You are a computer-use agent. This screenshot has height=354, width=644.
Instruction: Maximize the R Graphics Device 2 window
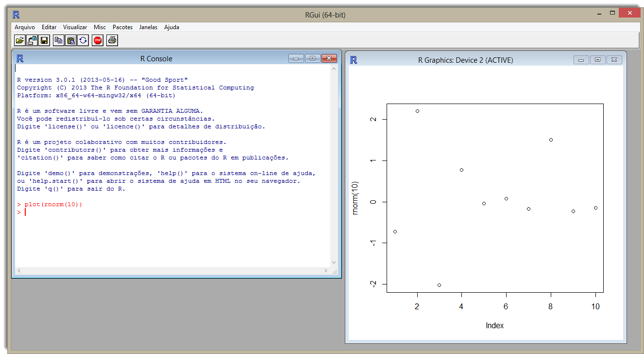point(597,60)
